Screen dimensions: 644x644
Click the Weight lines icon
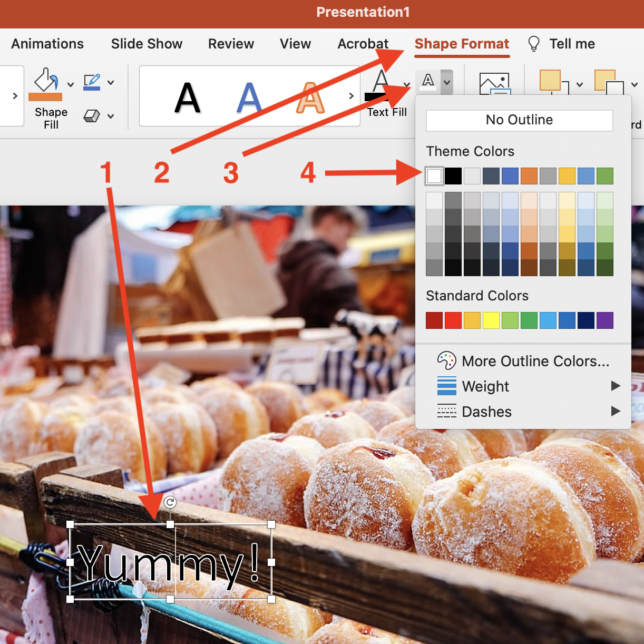[447, 386]
